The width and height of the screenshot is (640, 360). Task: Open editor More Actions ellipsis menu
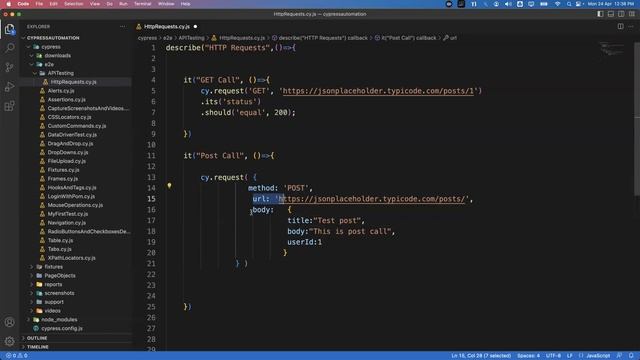[631, 27]
